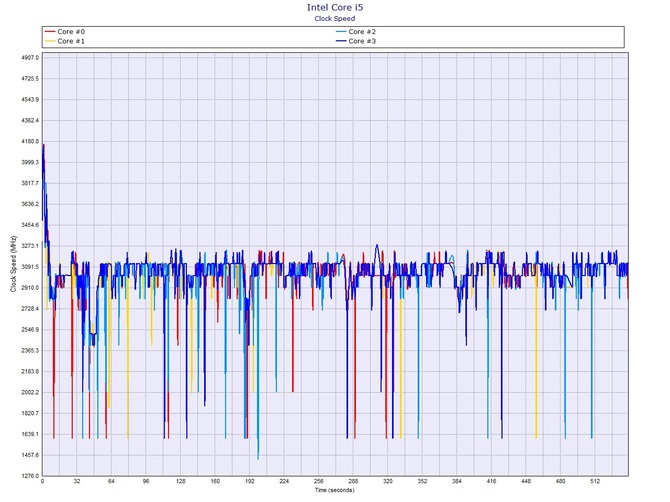Click the dark blue Core #3 legend line

pos(341,41)
